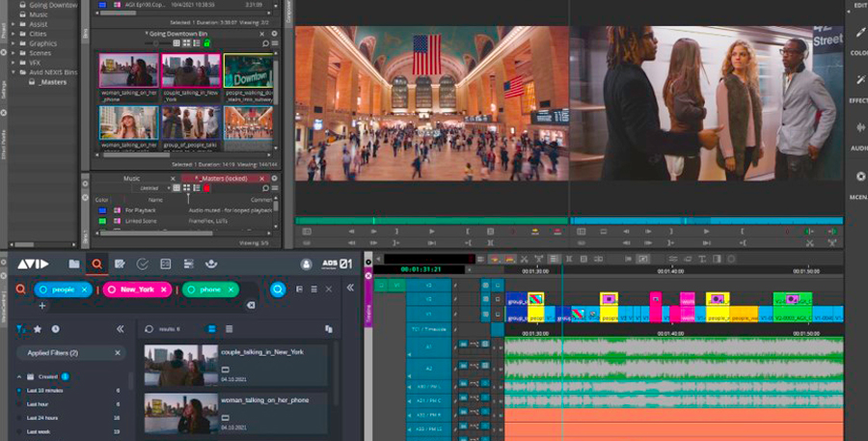Collapse the Created filter group
This screenshot has height=441, width=868.
coord(19,376)
